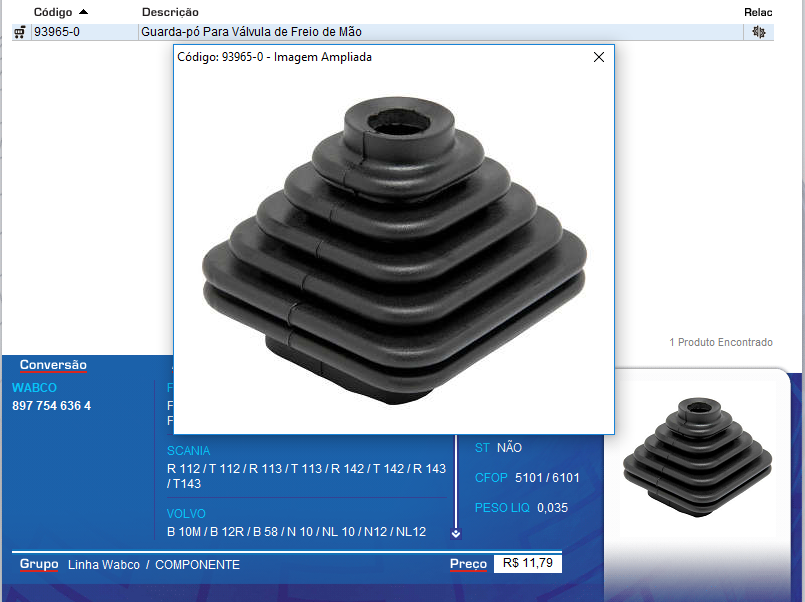Click the Linha Wabco group text
The width and height of the screenshot is (805, 602).
[x=104, y=565]
